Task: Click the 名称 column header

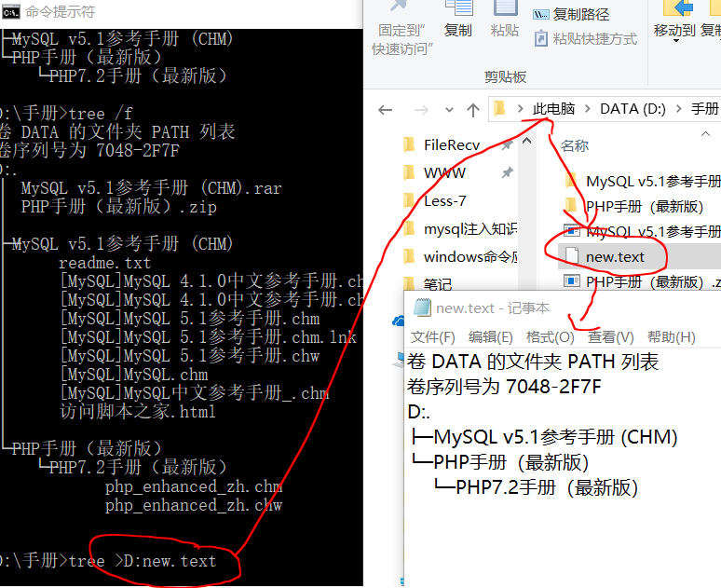Action: pos(575,146)
